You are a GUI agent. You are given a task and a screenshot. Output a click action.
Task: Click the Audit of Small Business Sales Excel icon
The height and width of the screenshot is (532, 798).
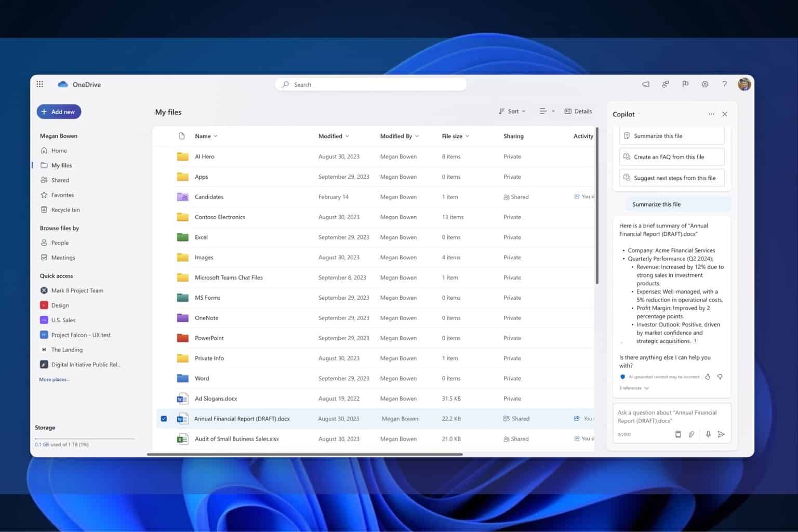(x=182, y=439)
